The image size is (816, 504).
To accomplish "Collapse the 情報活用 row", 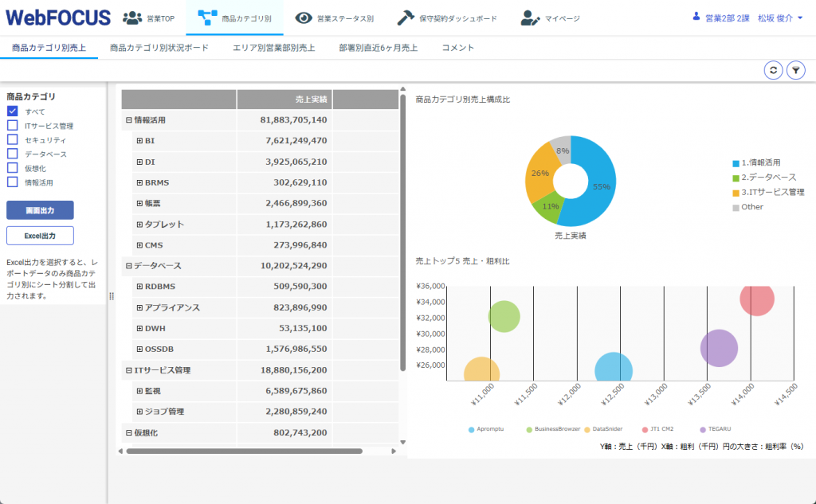I will coord(128,120).
